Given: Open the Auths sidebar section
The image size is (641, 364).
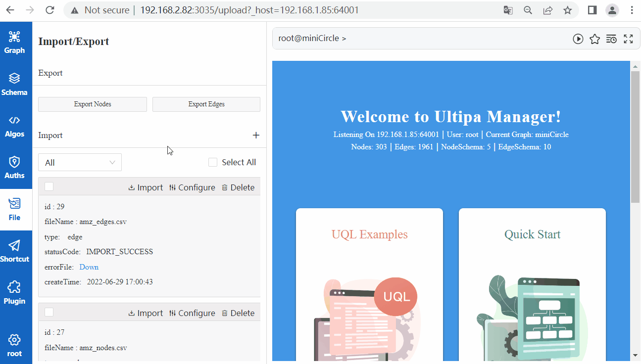Looking at the screenshot, I should [14, 168].
